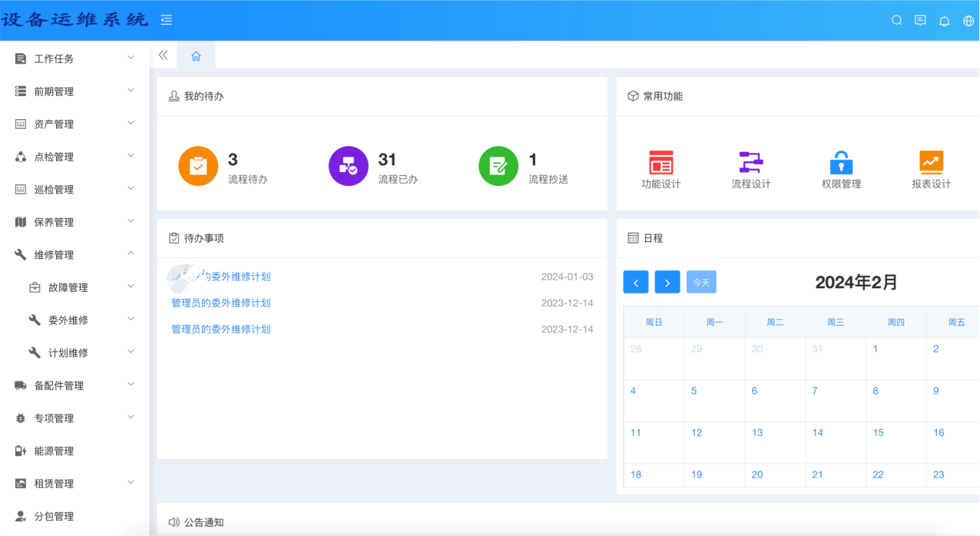980x536 pixels.
Task: Open the search icon in header
Action: click(896, 21)
